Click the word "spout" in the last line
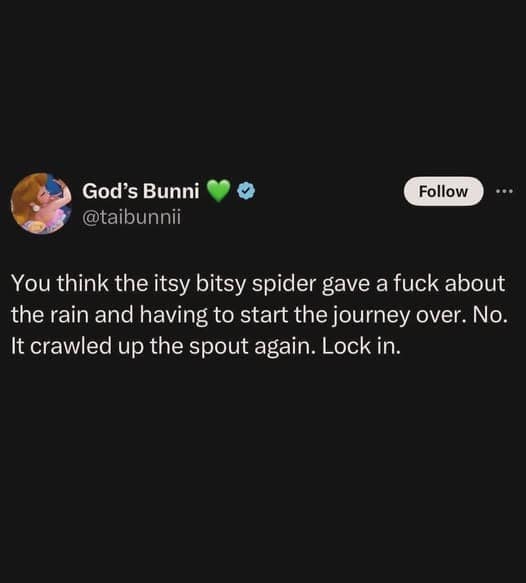Screen dimensions: 526x583 pos(219,347)
